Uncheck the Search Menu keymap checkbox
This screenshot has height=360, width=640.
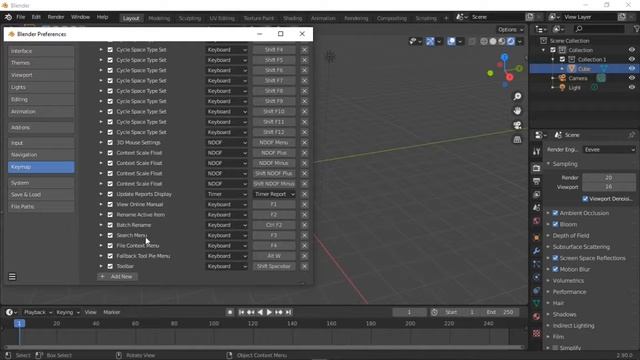coord(110,236)
